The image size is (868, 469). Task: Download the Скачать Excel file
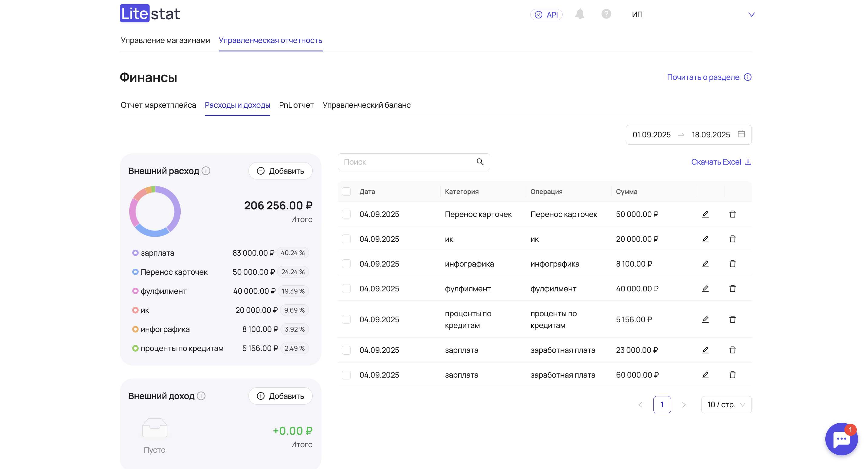coord(721,162)
